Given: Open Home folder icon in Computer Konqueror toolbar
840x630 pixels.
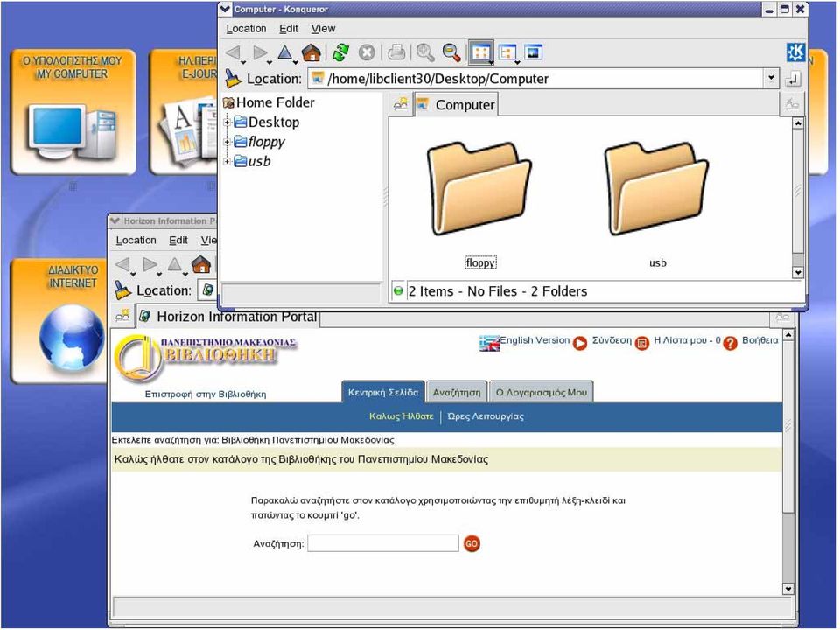Looking at the screenshot, I should tap(311, 52).
